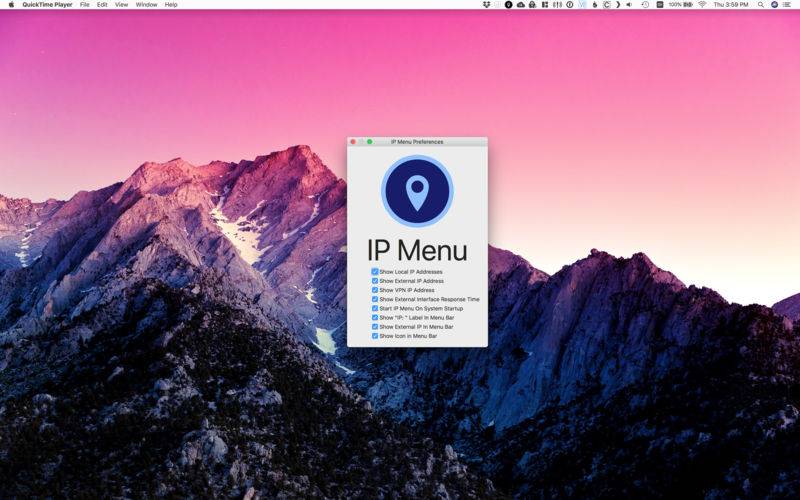Open the QuickTime Player menu
Viewport: 800px width, 500px height.
click(x=47, y=5)
